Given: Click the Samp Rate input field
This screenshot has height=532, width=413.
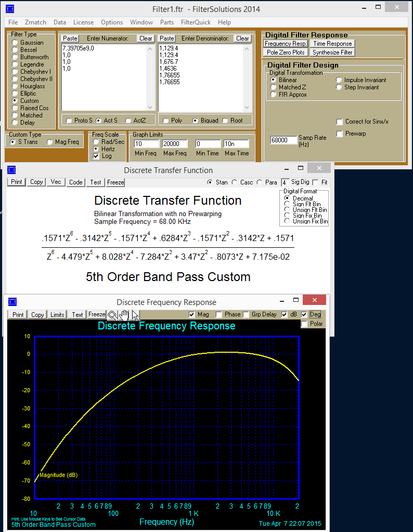Looking at the screenshot, I should (x=283, y=140).
